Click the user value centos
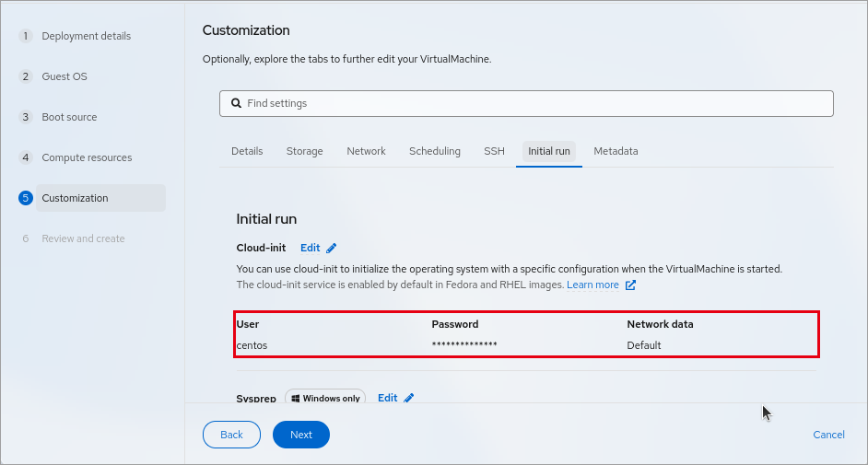868x465 pixels. coord(252,345)
